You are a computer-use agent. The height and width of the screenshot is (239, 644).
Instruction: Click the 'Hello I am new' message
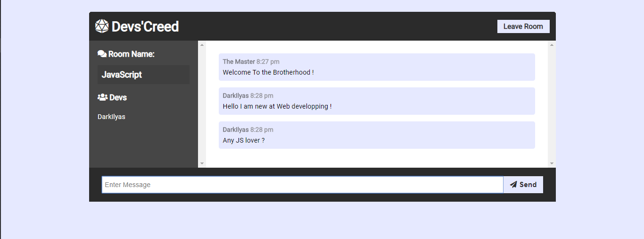click(x=377, y=101)
